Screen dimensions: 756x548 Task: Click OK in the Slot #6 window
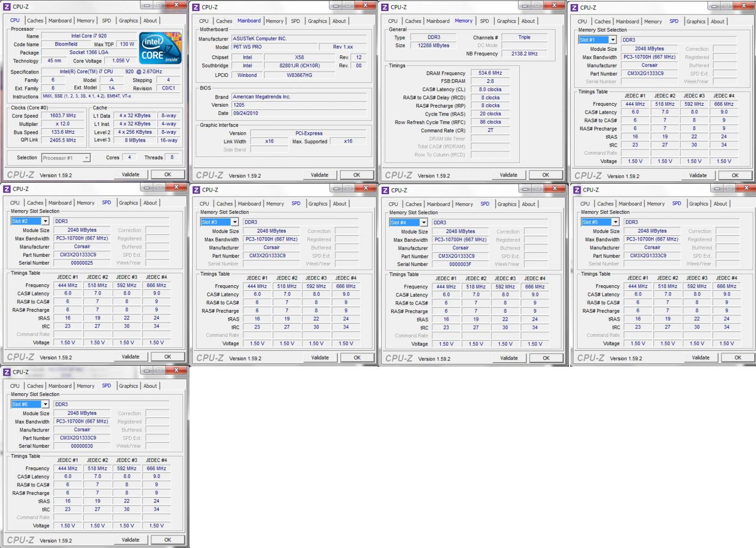point(168,540)
